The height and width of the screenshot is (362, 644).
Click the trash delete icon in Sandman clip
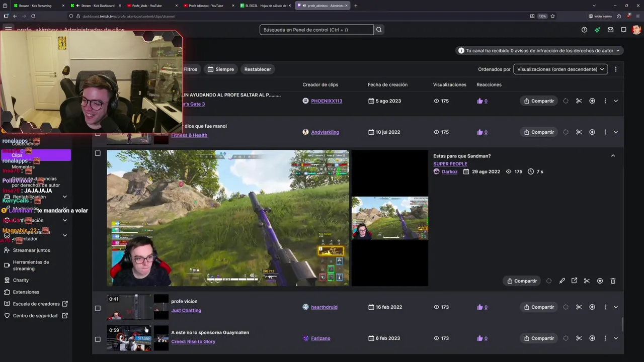coord(613,281)
